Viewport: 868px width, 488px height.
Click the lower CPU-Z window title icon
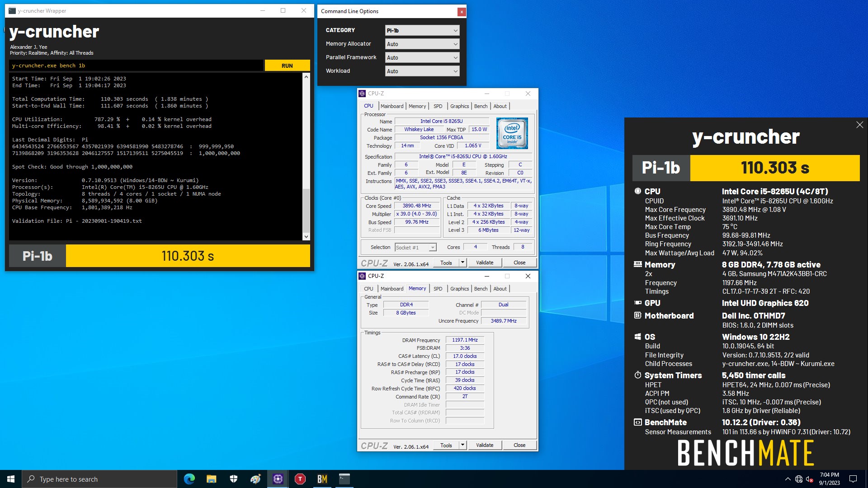pyautogui.click(x=362, y=276)
